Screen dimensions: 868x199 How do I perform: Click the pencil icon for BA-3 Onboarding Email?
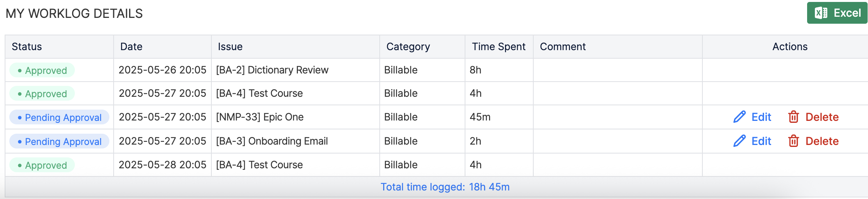(739, 141)
